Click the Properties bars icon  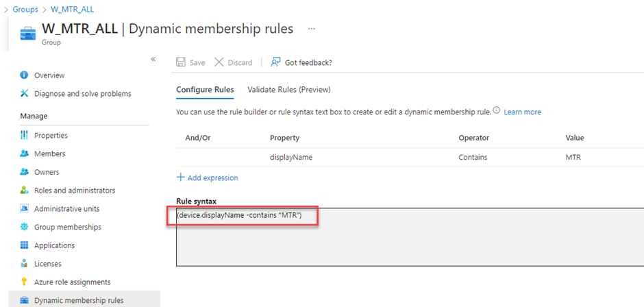tap(24, 135)
